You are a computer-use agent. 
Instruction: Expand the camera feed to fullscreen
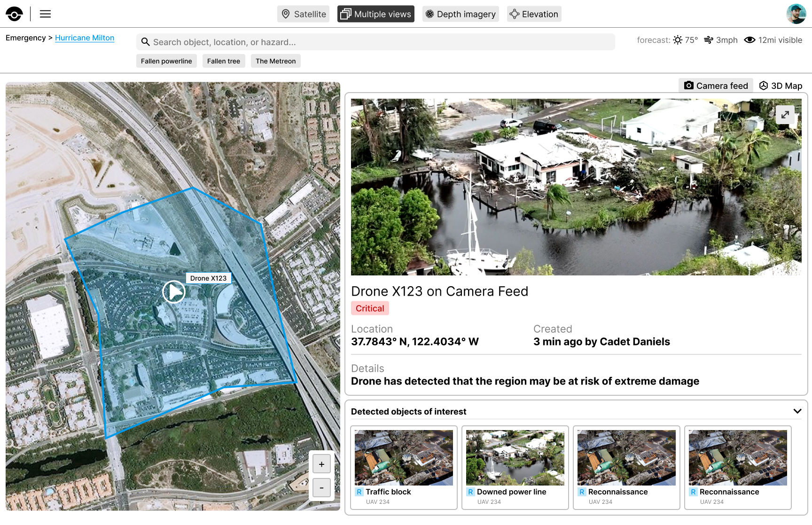click(x=785, y=115)
